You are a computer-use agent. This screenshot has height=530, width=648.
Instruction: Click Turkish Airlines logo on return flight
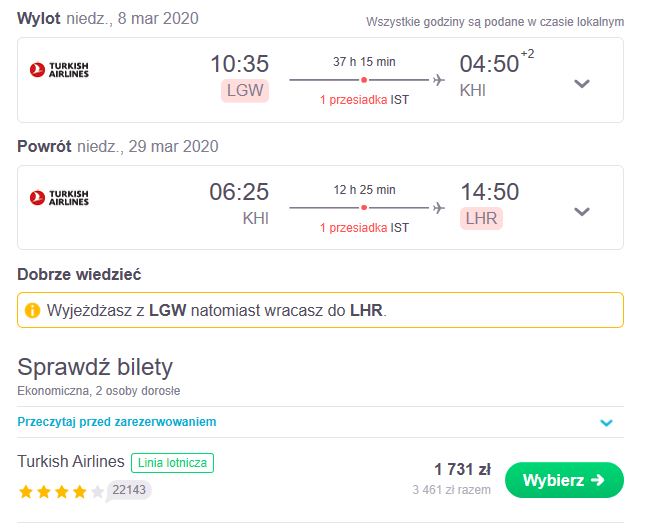tap(59, 198)
